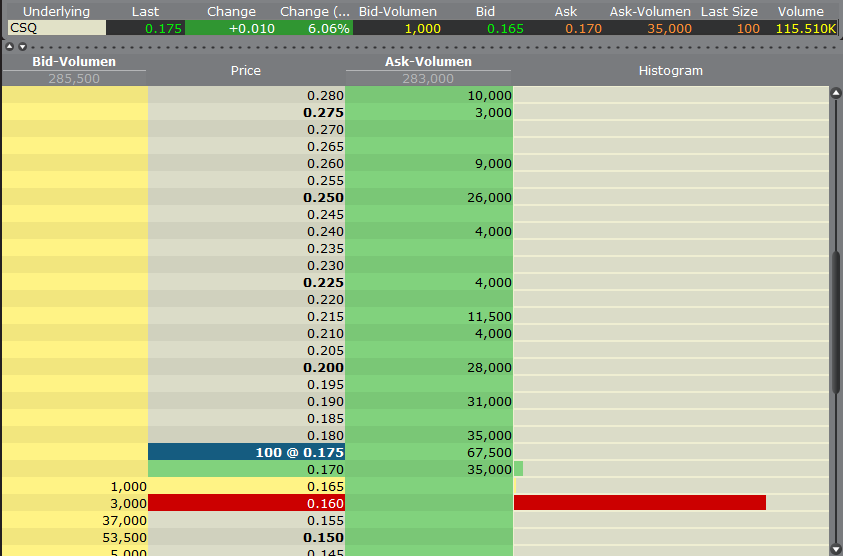843x556 pixels.
Task: Click the scrollbar up arrow beside Histogram
Action: coord(836,93)
